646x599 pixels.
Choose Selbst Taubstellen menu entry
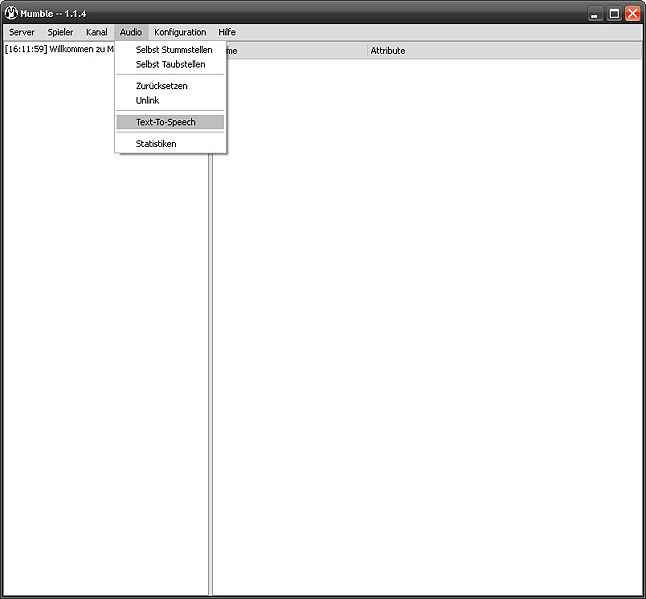(x=170, y=64)
